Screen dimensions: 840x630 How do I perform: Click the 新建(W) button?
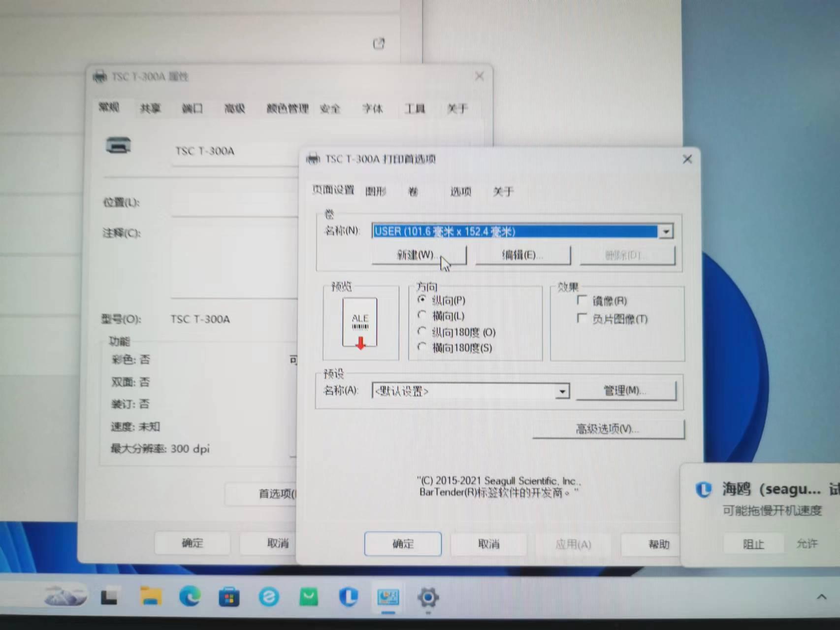[419, 255]
